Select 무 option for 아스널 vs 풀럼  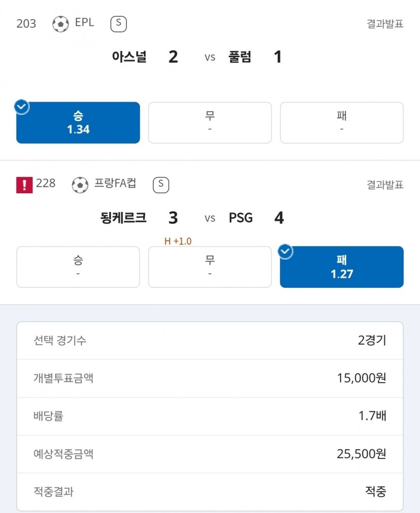(210, 123)
